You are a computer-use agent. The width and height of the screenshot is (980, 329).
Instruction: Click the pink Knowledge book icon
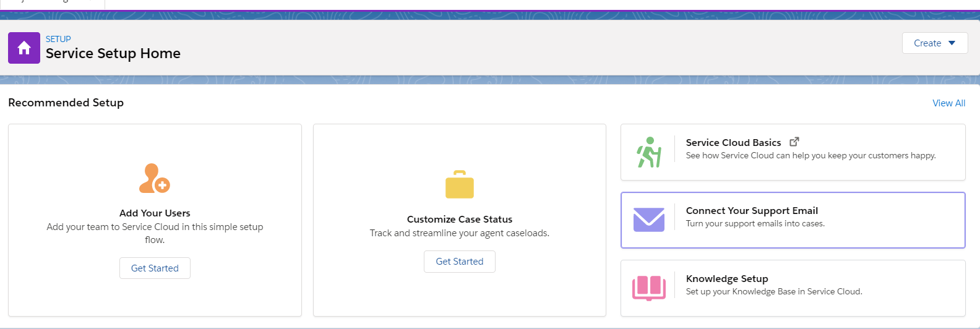648,288
